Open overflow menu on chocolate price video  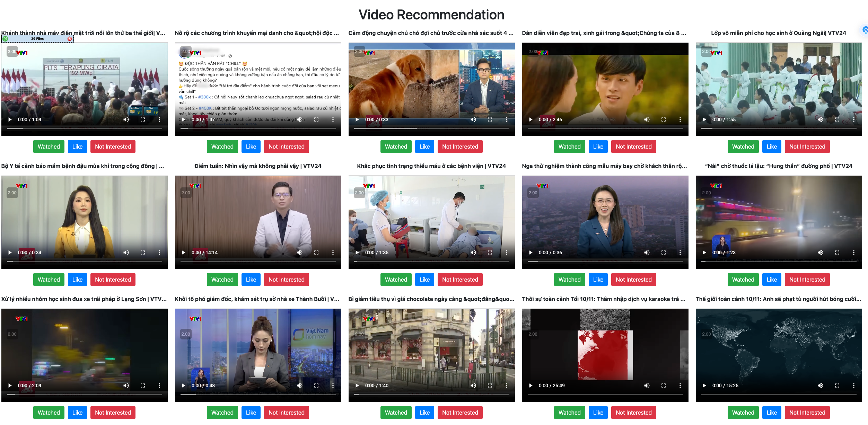(x=506, y=386)
